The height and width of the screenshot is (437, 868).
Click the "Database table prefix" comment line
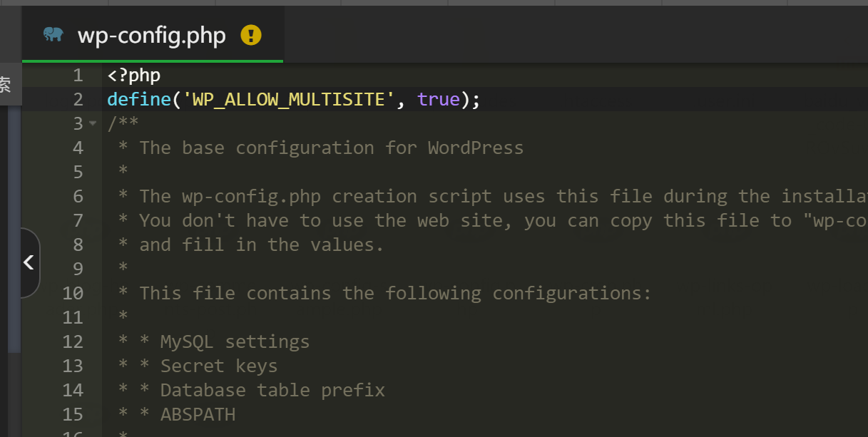272,390
